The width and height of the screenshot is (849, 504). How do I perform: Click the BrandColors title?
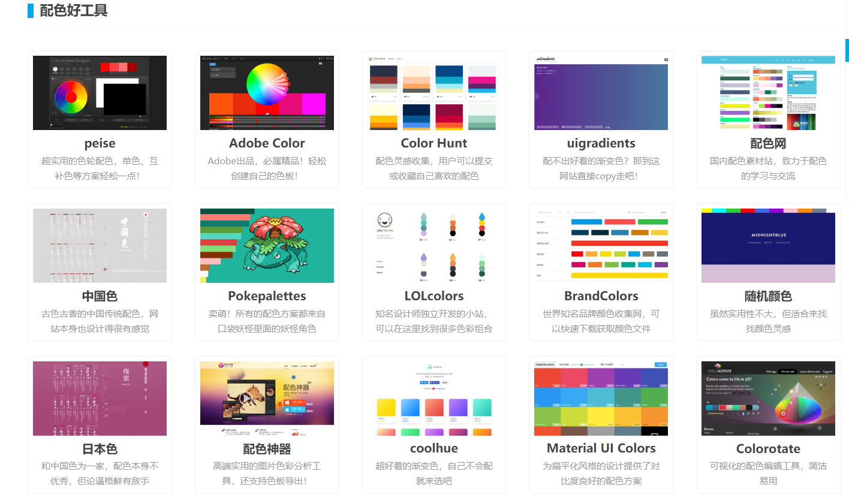coord(601,296)
